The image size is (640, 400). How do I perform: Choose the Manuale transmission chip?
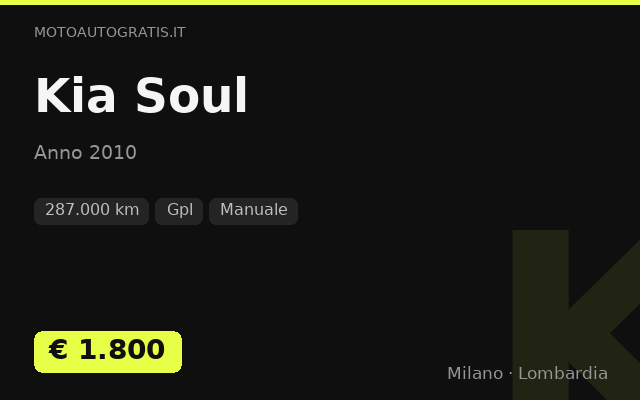tap(253, 211)
